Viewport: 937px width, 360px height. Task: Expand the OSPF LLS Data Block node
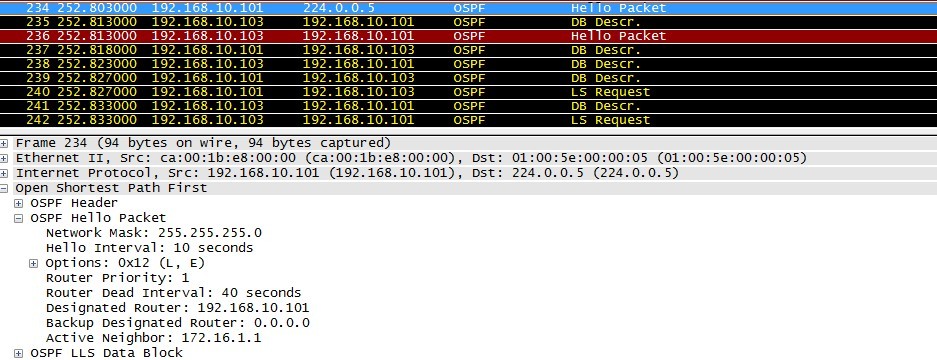[x=19, y=353]
